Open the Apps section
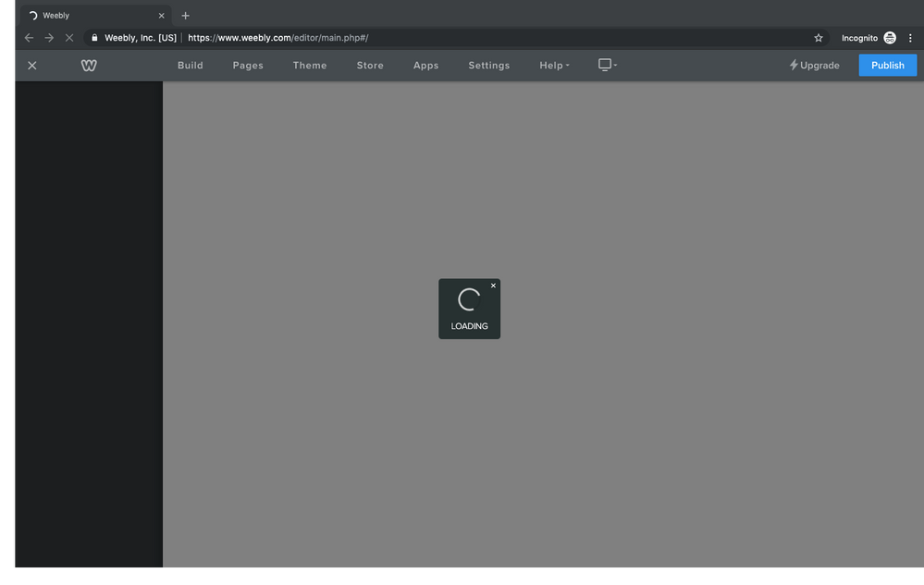The width and height of the screenshot is (924, 585). 425,66
